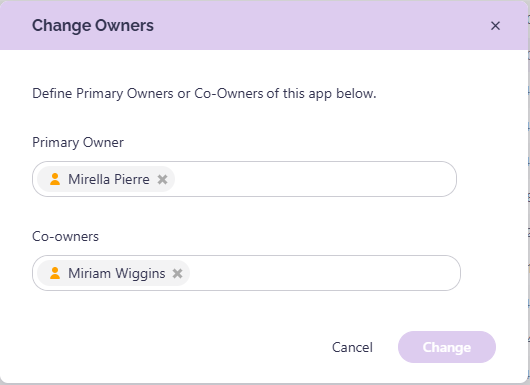Click the Primary Owner field label
Image resolution: width=530 pixels, height=385 pixels.
[x=78, y=143]
